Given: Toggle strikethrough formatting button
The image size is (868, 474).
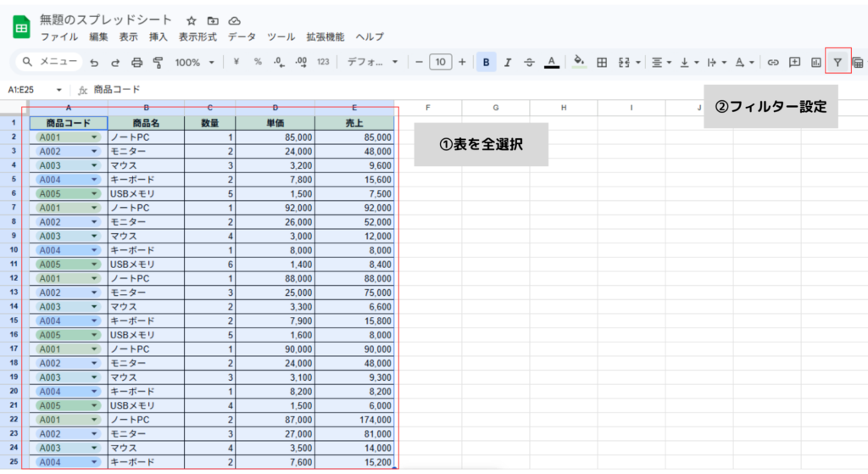Looking at the screenshot, I should coord(529,62).
